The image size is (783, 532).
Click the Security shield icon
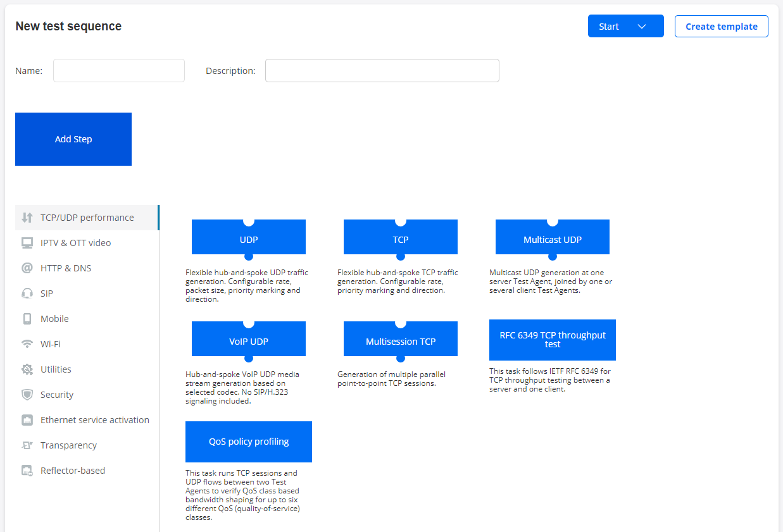(x=27, y=395)
